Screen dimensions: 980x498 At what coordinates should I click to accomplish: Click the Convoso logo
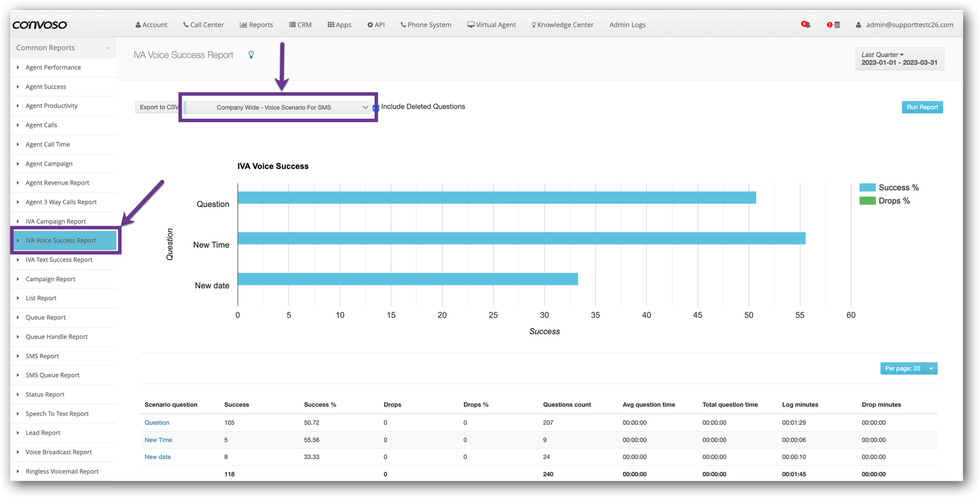(40, 25)
